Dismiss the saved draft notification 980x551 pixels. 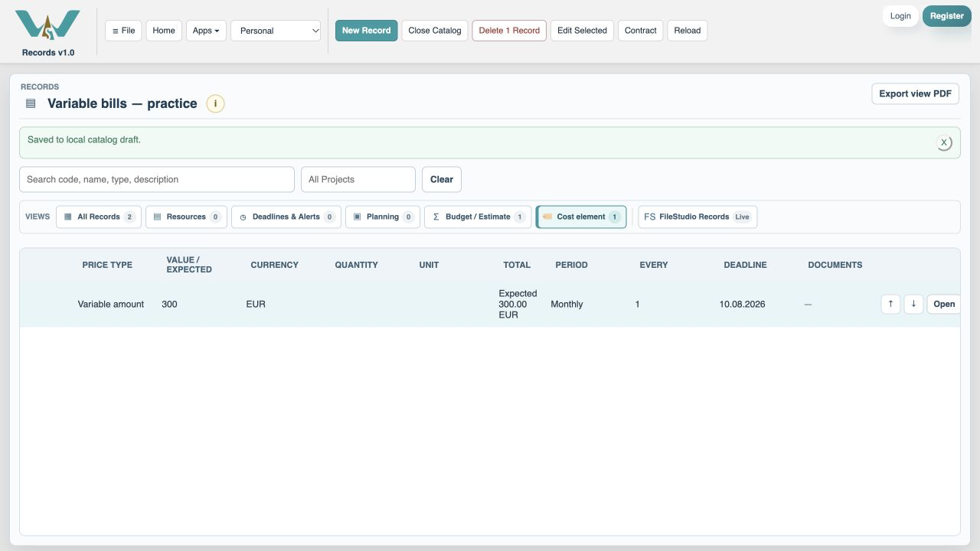pos(944,142)
